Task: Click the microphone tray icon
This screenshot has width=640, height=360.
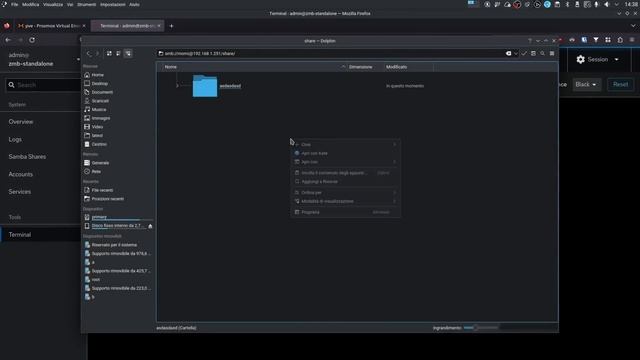Action: pos(596,4)
